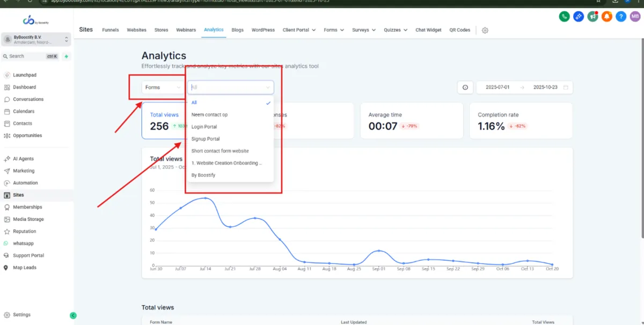Choose "Neem contact op" form option
The image size is (644, 325).
click(x=209, y=115)
